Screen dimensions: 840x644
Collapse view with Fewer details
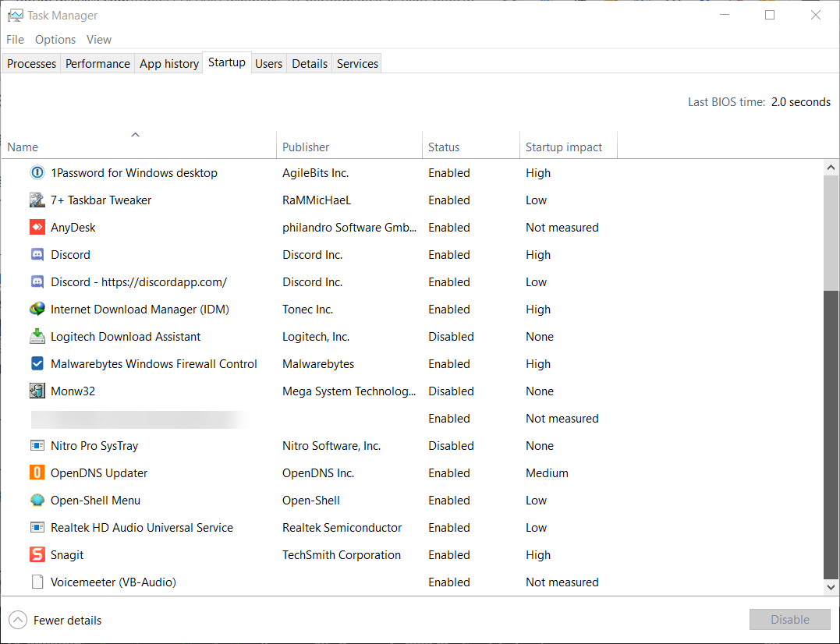click(x=55, y=621)
